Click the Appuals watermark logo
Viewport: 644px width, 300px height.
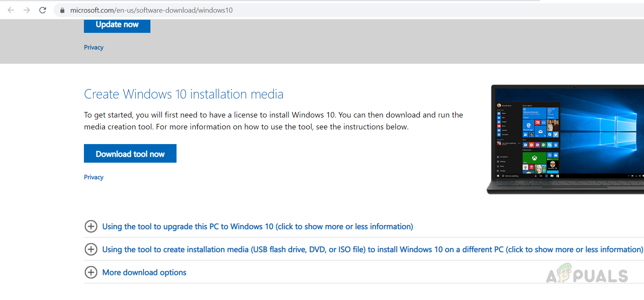587,274
